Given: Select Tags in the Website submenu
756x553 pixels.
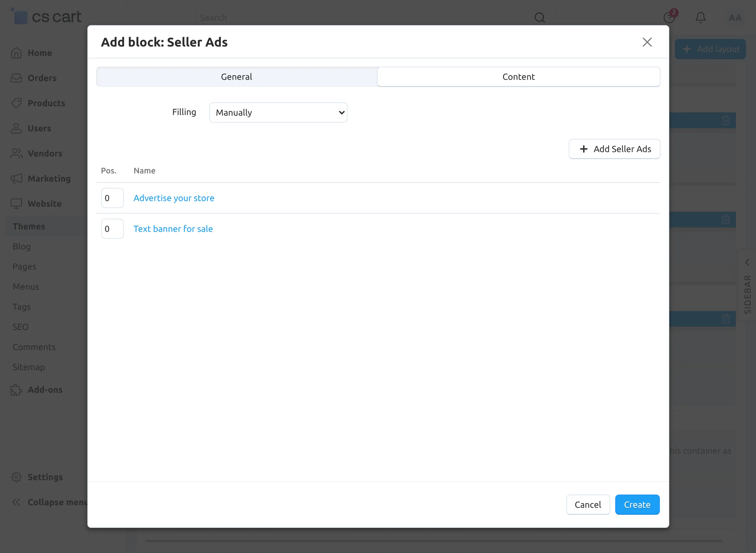Looking at the screenshot, I should (21, 307).
